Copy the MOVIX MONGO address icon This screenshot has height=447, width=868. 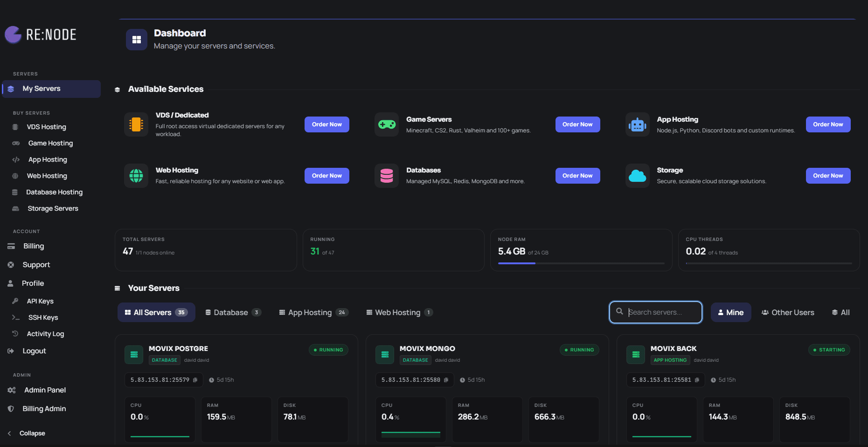(446, 380)
